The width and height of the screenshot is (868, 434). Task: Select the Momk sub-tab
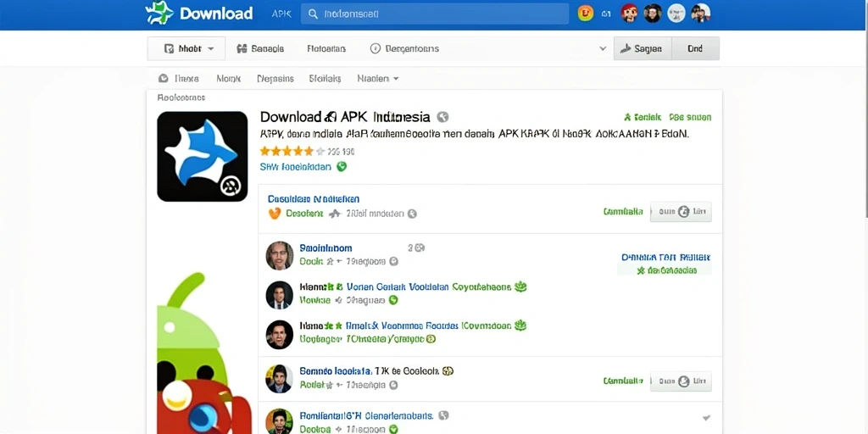[229, 79]
